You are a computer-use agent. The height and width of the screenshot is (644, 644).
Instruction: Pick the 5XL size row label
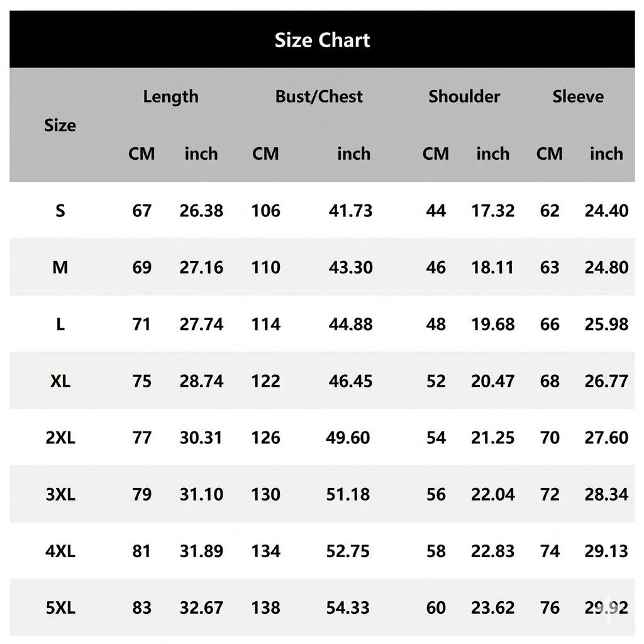60,608
